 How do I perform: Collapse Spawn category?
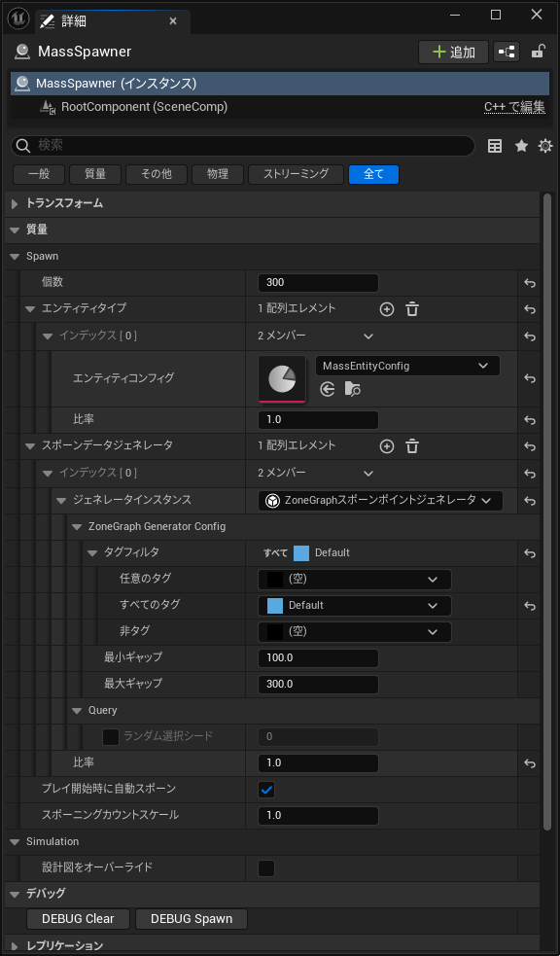point(15,257)
